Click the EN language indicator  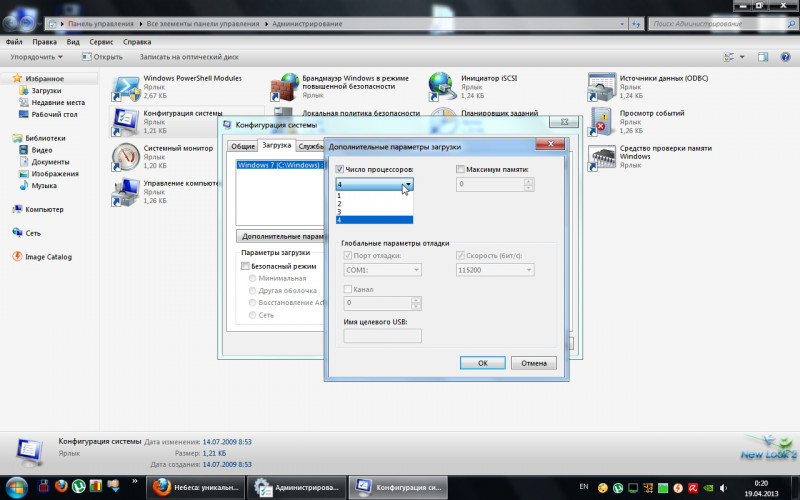(x=584, y=487)
